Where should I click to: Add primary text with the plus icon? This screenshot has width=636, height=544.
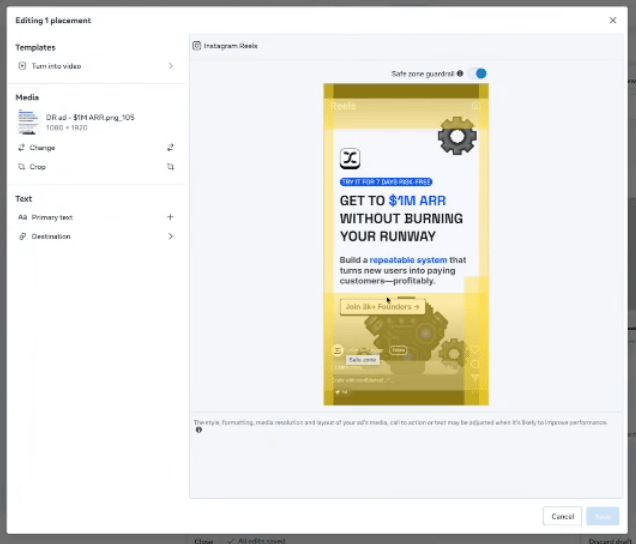click(170, 217)
